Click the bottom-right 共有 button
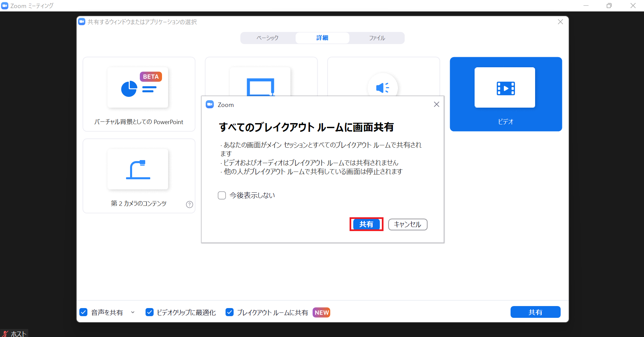The width and height of the screenshot is (644, 337). pos(535,312)
